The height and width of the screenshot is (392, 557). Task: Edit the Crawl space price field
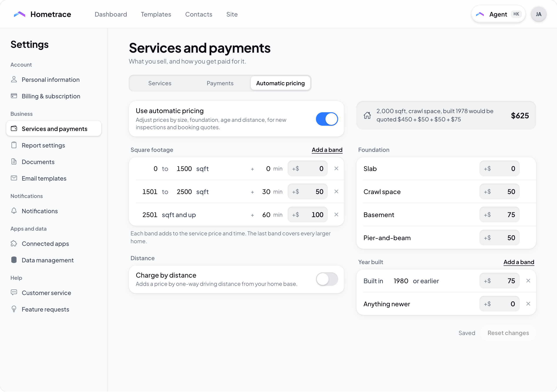pyautogui.click(x=499, y=192)
